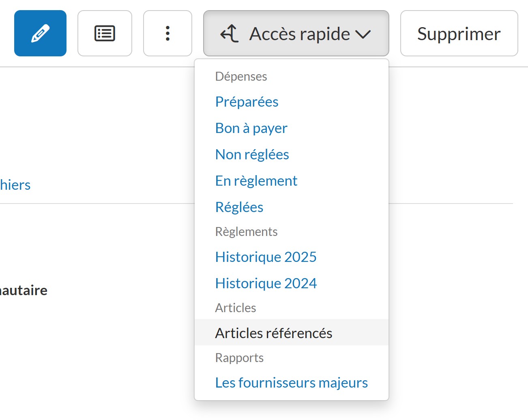Screen dimensions: 528x420
Task: Click the partially visible 'hiers' tab link
Action: pyautogui.click(x=15, y=185)
